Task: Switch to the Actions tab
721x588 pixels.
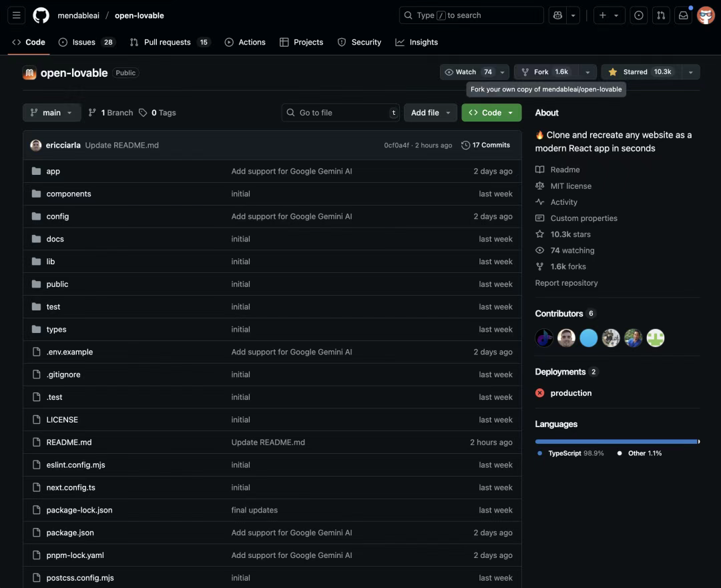Action: click(x=245, y=42)
